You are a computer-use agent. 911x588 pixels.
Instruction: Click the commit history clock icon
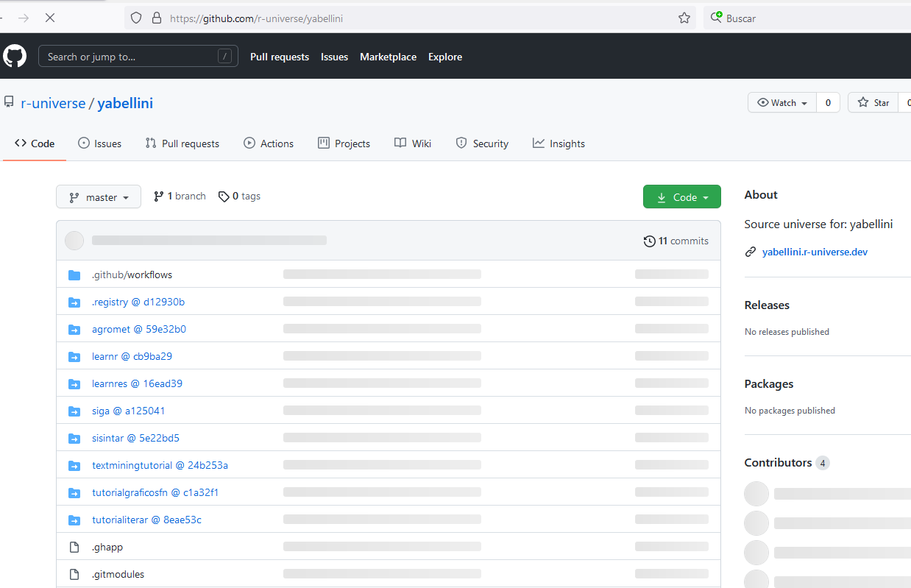click(x=650, y=241)
